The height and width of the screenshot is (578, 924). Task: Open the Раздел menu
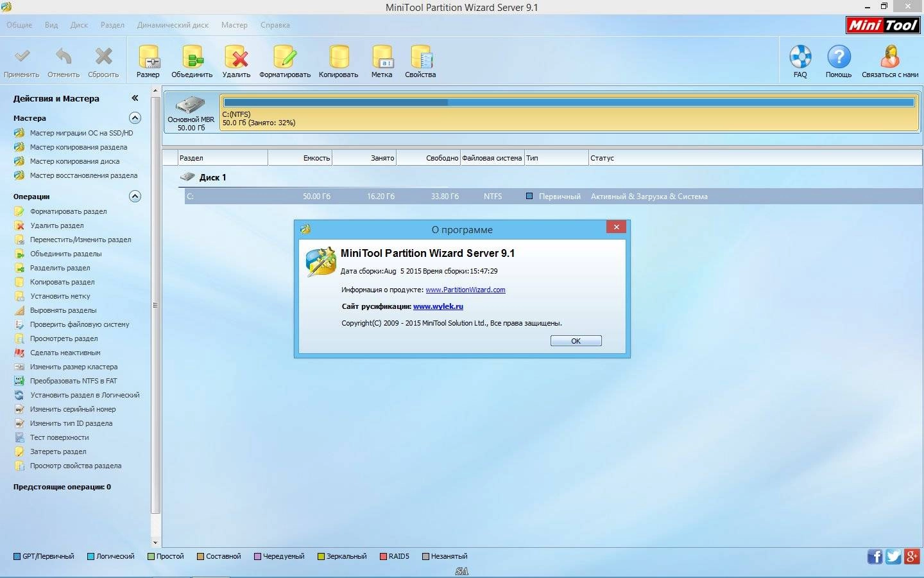pyautogui.click(x=112, y=25)
